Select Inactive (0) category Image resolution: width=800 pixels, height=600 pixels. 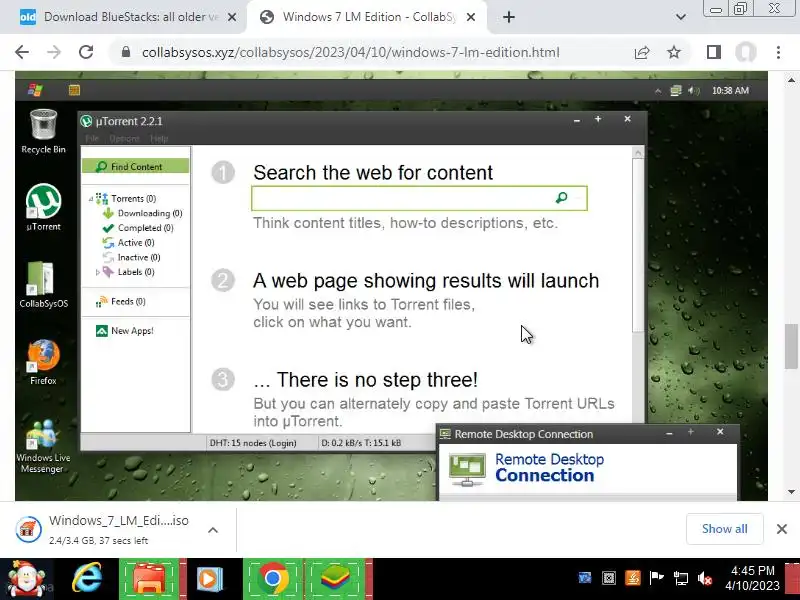(139, 258)
